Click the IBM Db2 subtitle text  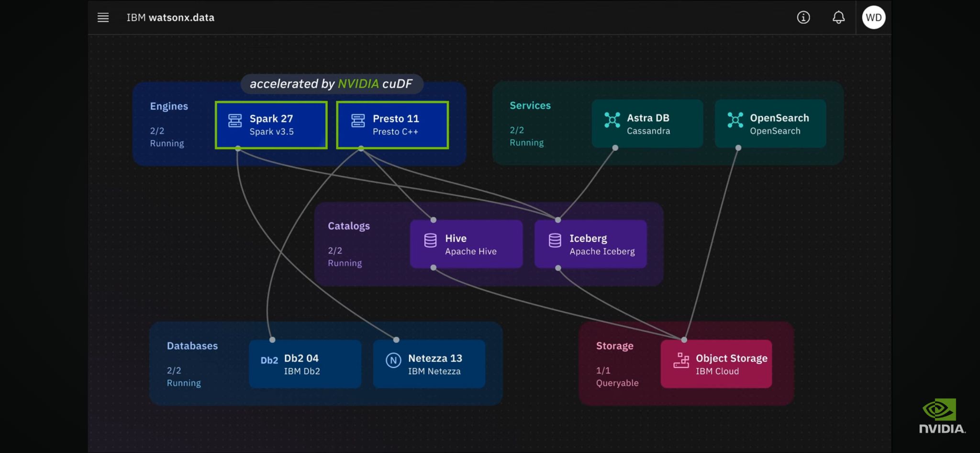coord(302,371)
